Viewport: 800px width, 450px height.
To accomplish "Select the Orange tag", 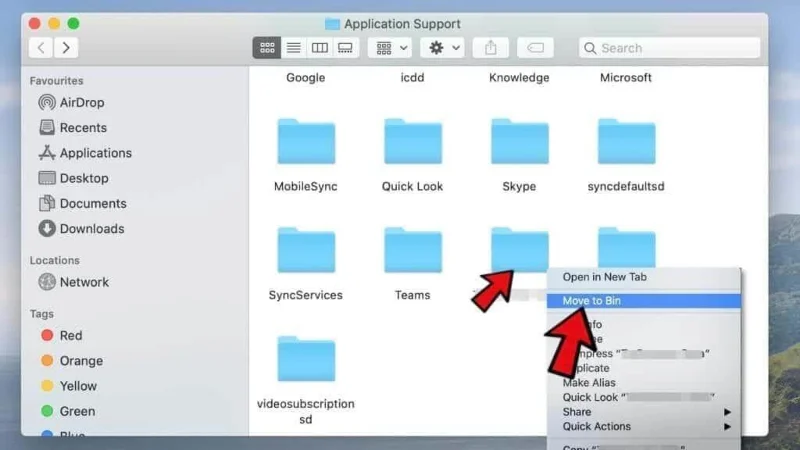I will 72,361.
